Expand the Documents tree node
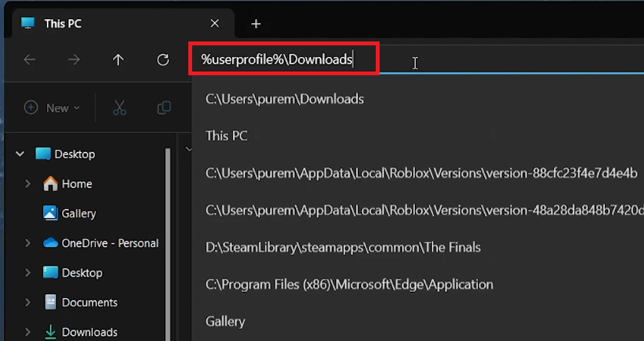644x341 pixels. (28, 303)
